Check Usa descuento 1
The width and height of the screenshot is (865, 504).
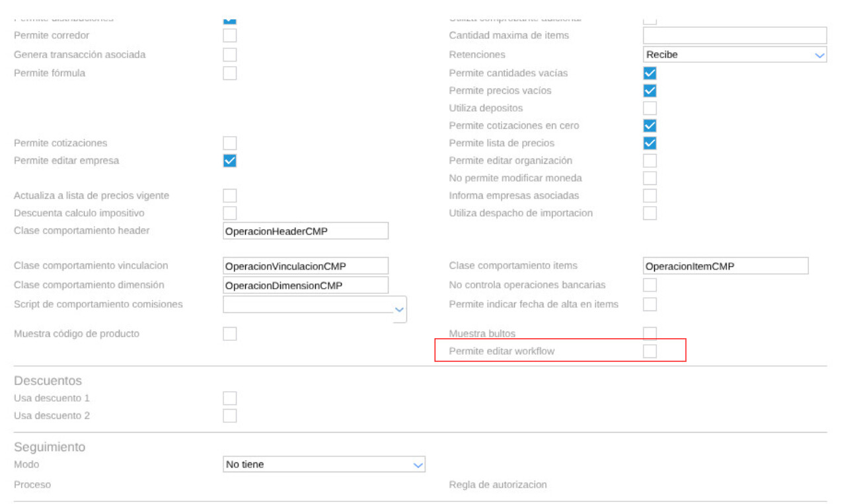click(229, 398)
